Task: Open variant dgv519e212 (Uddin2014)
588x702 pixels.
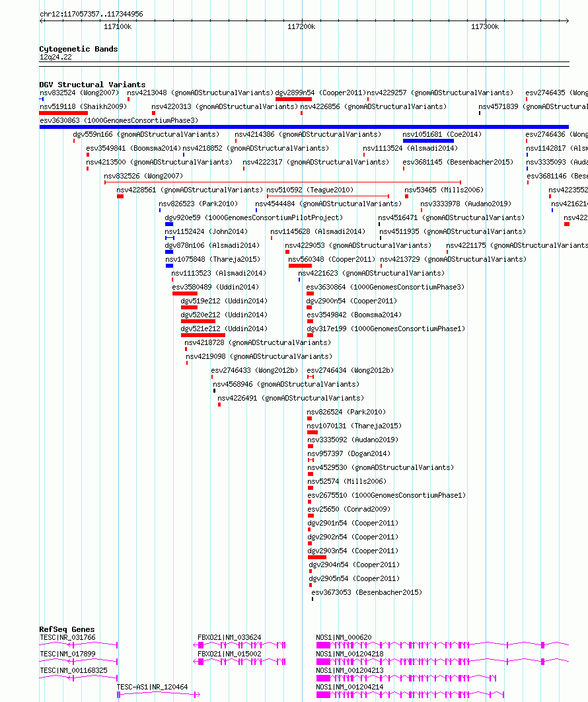Action: point(224,301)
